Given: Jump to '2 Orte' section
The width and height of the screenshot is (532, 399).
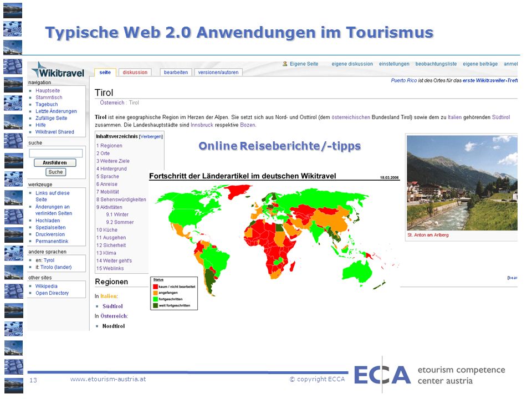Looking at the screenshot, I should [x=103, y=154].
